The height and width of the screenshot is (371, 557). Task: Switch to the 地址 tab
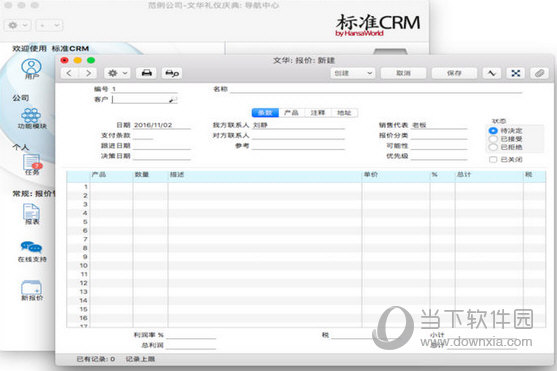[x=344, y=113]
